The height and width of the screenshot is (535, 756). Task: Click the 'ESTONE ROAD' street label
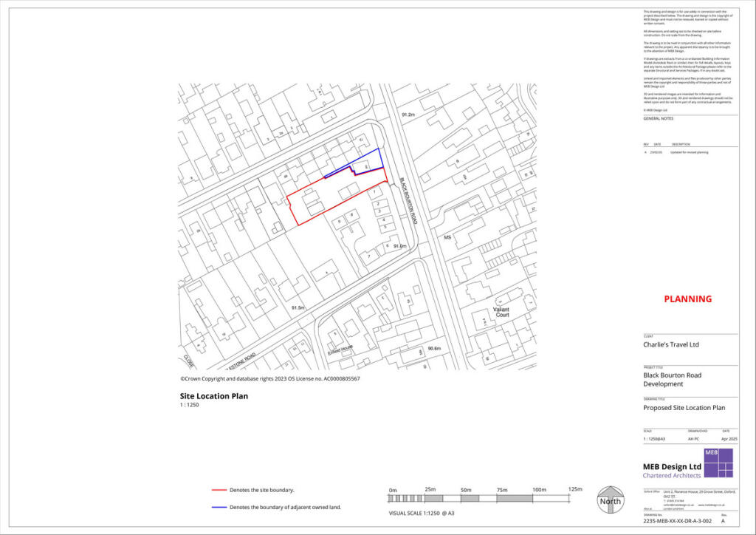pyautogui.click(x=244, y=361)
